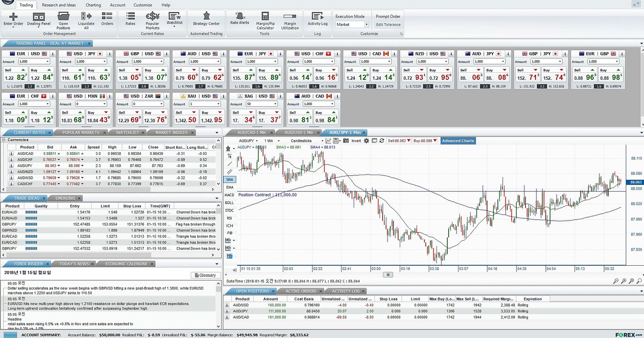Open chart settings gear icon

coord(366,141)
